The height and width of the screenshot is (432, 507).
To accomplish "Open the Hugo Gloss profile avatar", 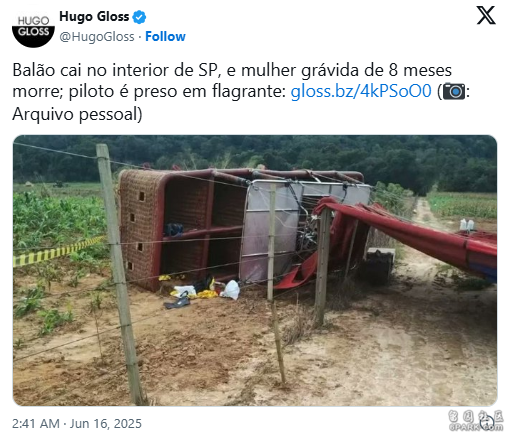I will click(x=33, y=27).
